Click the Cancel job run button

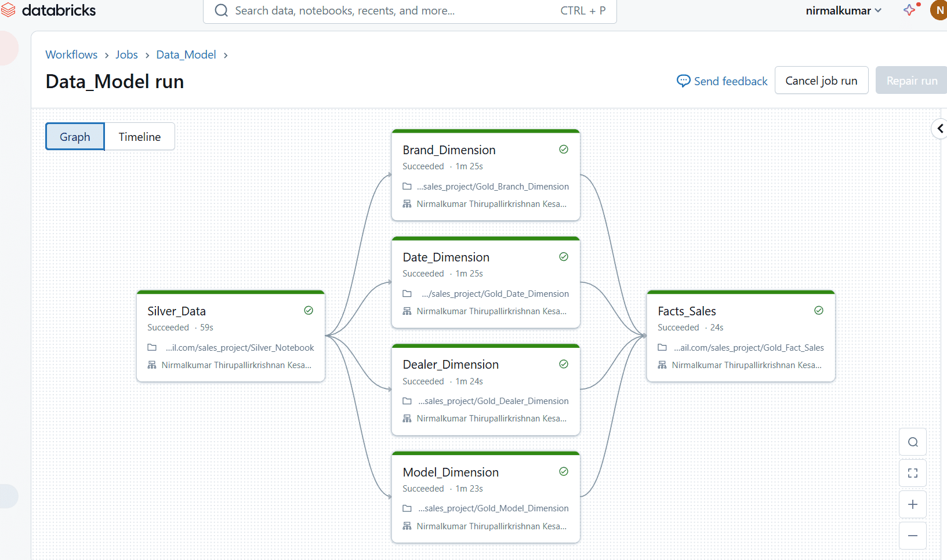point(821,81)
